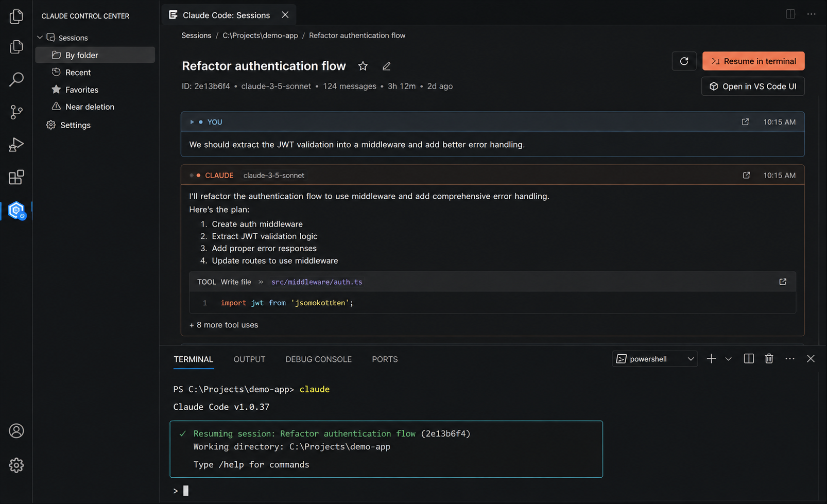
Task: Click Resume in terminal button
Action: (x=753, y=61)
